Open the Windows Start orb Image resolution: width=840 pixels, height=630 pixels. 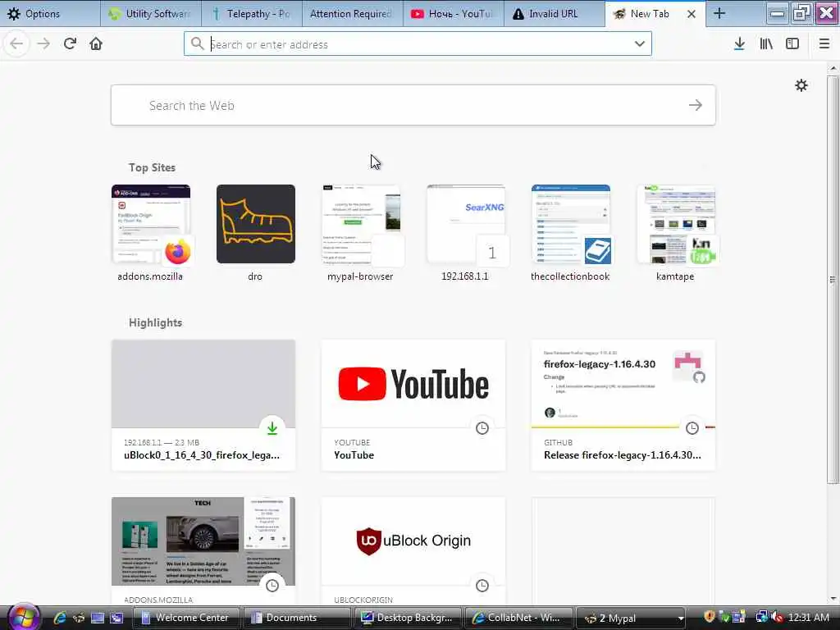point(23,617)
